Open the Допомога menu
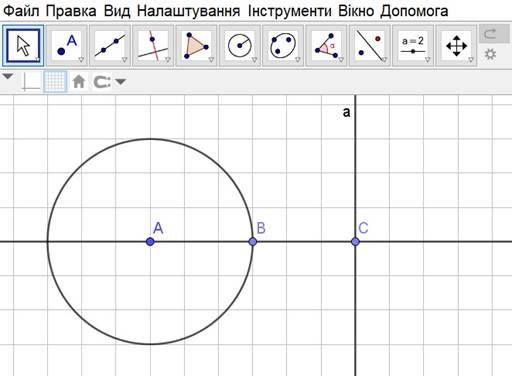Screen dimensions: 512x376 click(414, 11)
